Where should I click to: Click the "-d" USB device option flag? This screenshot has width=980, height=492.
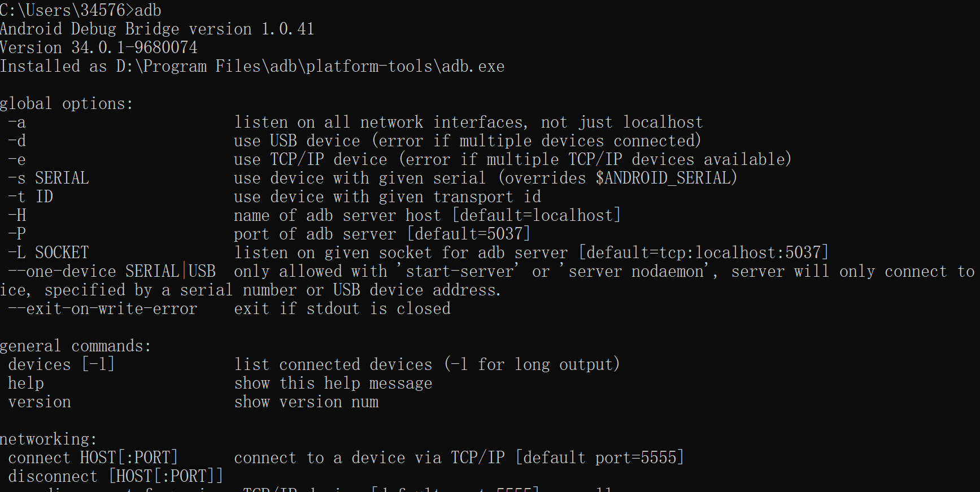pos(17,141)
